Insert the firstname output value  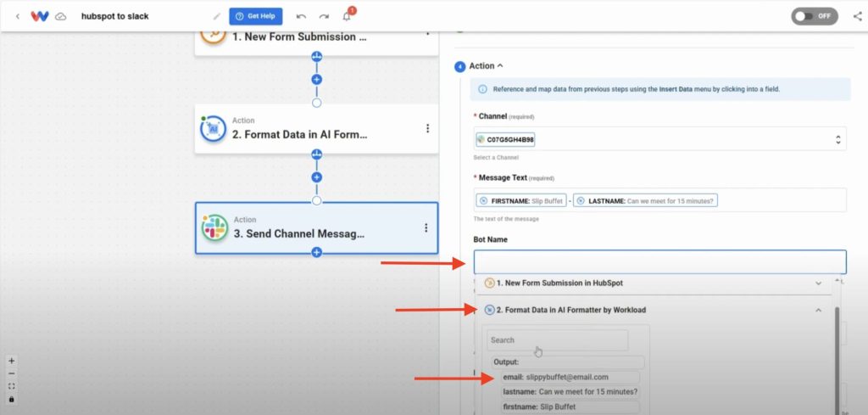[x=570, y=407]
